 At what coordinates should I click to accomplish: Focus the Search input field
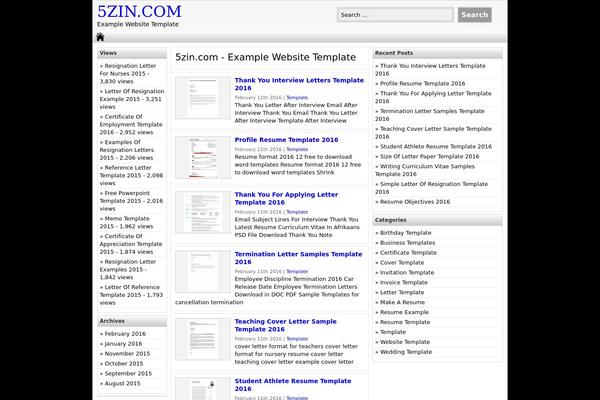point(395,15)
